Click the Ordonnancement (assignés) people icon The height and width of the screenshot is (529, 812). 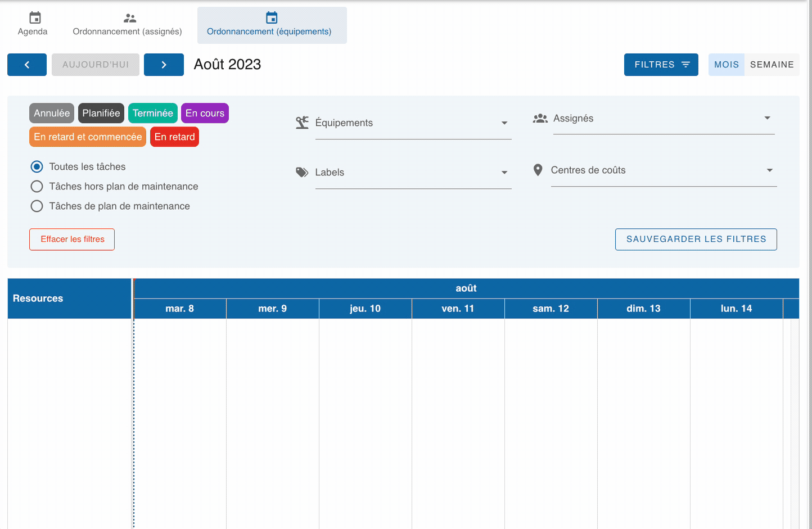[130, 18]
